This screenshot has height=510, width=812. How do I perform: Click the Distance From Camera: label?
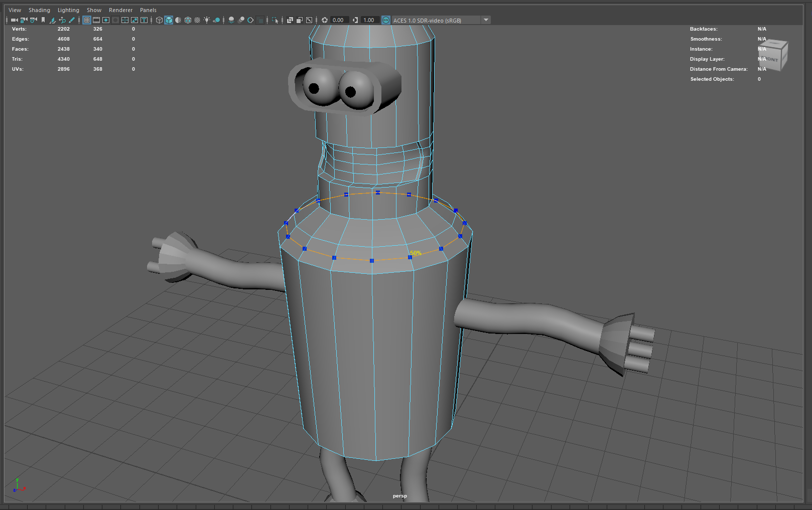pos(719,69)
